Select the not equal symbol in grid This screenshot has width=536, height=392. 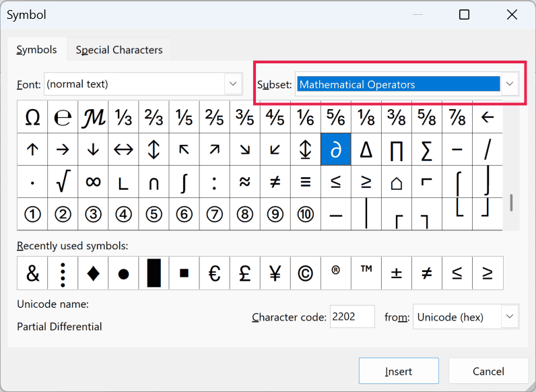(275, 182)
